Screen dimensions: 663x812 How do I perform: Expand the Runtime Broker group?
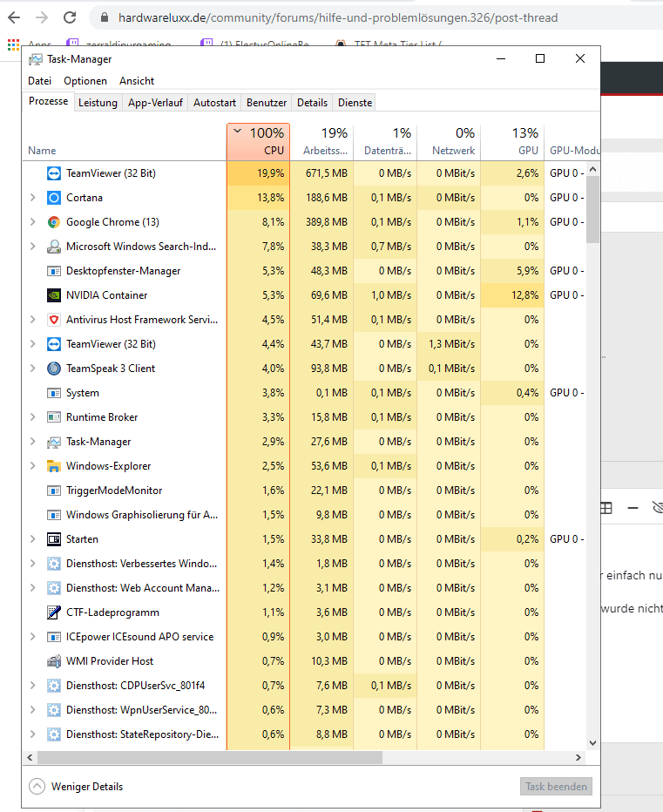32,417
